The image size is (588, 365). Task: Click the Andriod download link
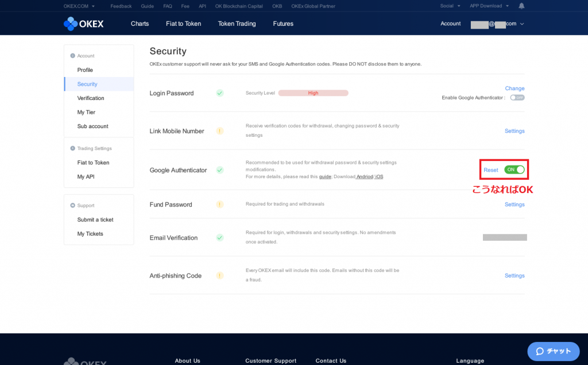coord(365,177)
